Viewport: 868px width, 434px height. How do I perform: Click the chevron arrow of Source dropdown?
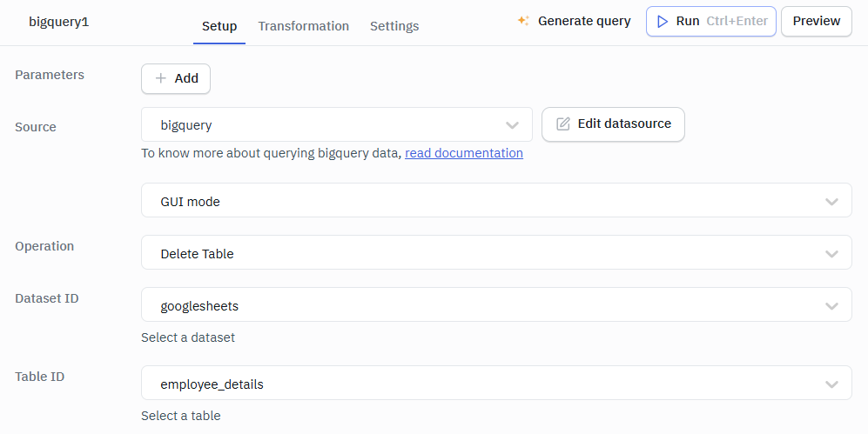[512, 125]
